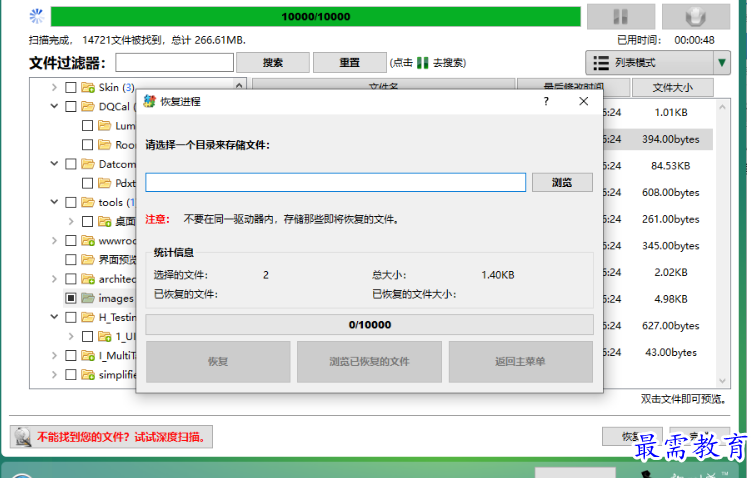
Task: Select the 84.53KB file size cell
Action: [x=671, y=166]
